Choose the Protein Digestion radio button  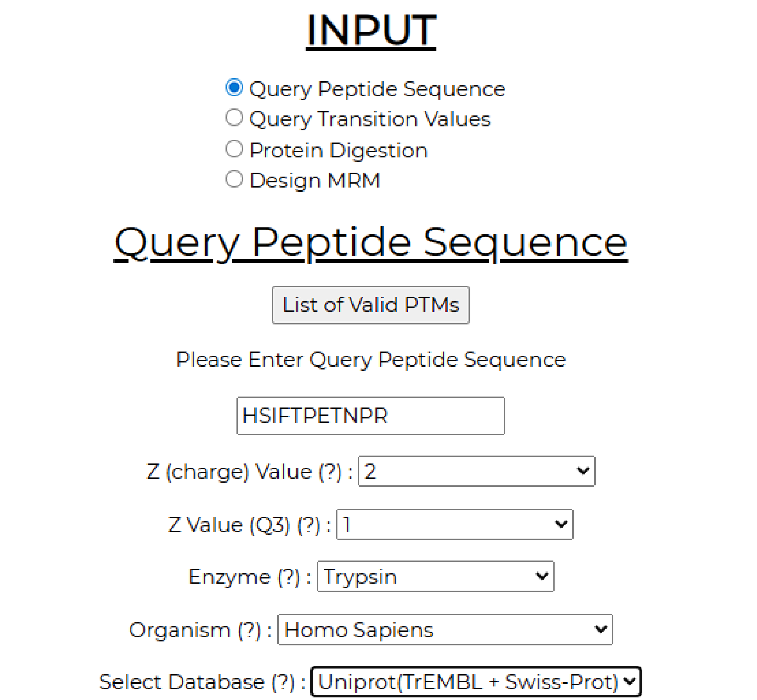click(x=234, y=149)
